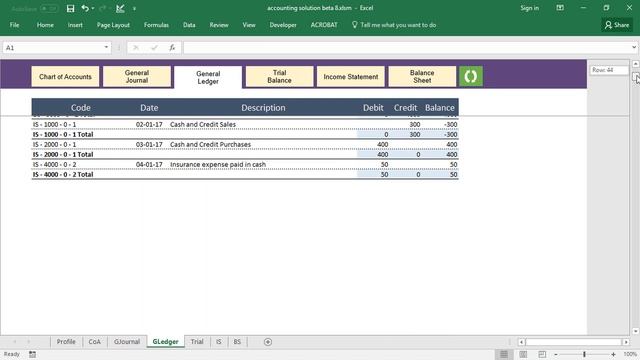Click inside the formula bar input
This screenshot has height=360, width=640.
[406, 48]
